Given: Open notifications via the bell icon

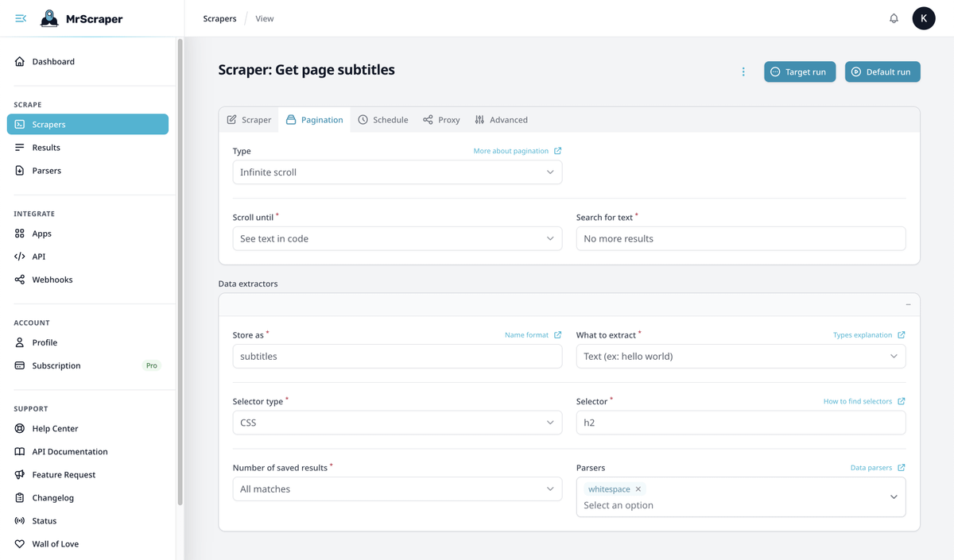Looking at the screenshot, I should [x=894, y=18].
